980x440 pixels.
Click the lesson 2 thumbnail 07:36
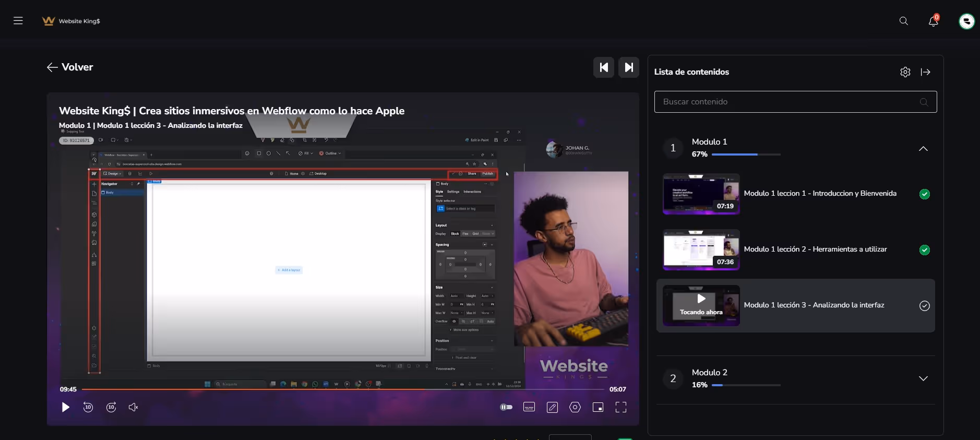point(701,250)
